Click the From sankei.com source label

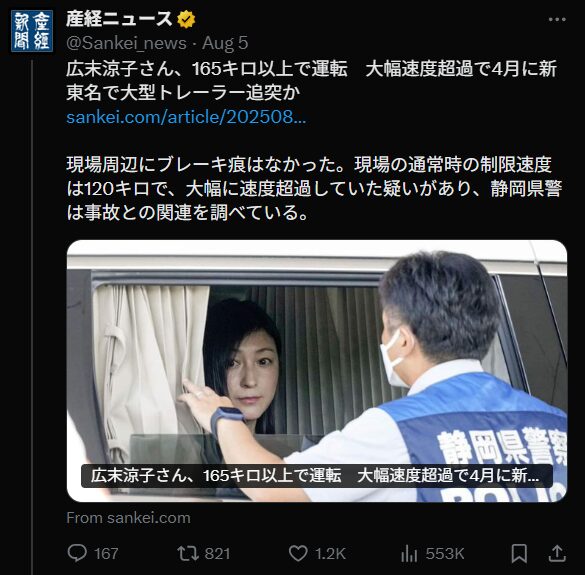coord(128,518)
